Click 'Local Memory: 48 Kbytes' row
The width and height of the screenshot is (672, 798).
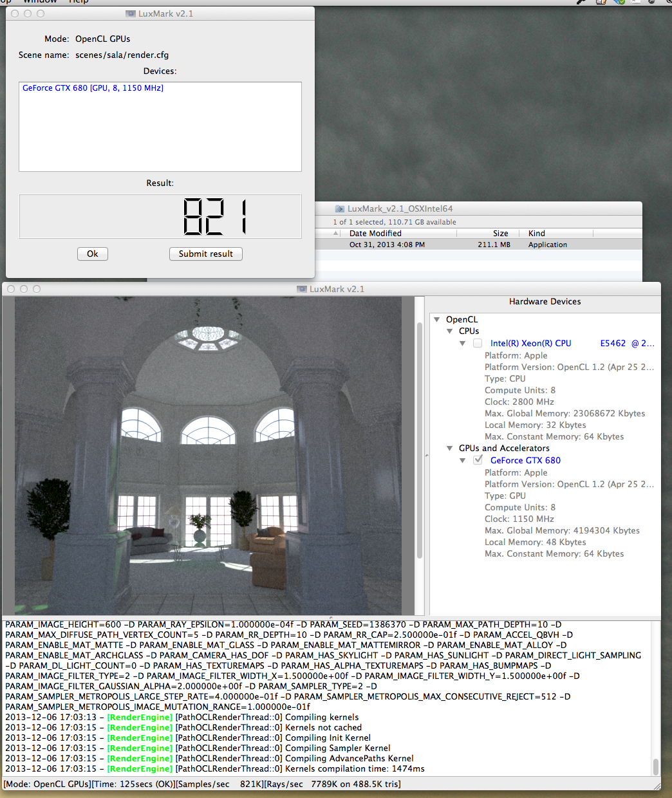coord(535,542)
